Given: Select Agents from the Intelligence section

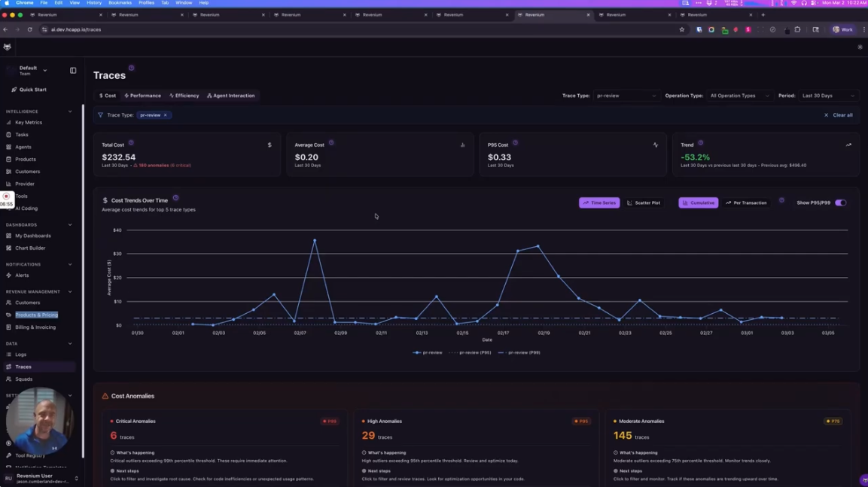Looking at the screenshot, I should (x=23, y=147).
